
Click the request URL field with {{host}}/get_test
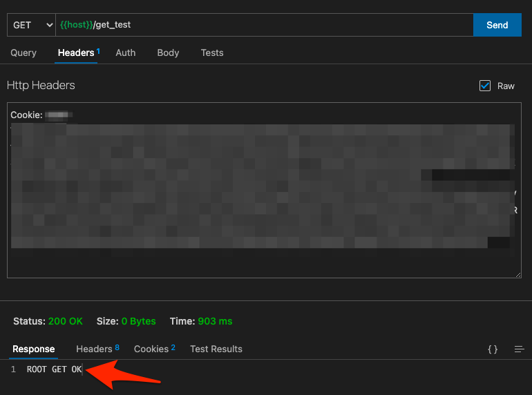point(265,25)
